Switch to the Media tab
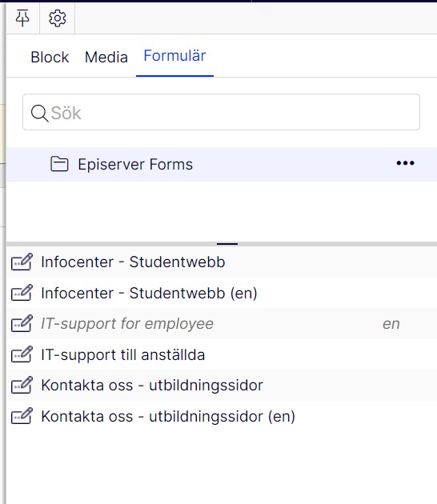The image size is (437, 504). pos(106,58)
